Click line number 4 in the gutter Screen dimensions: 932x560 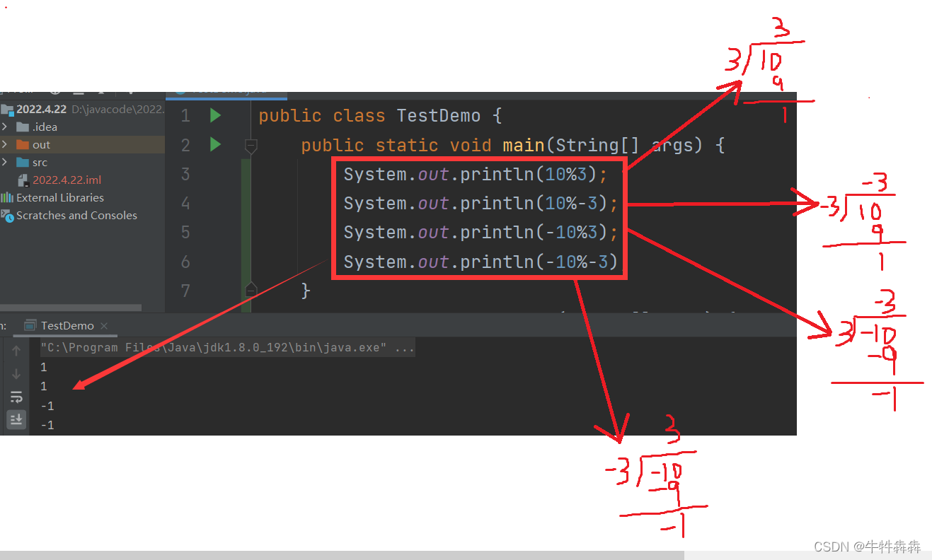pyautogui.click(x=185, y=204)
